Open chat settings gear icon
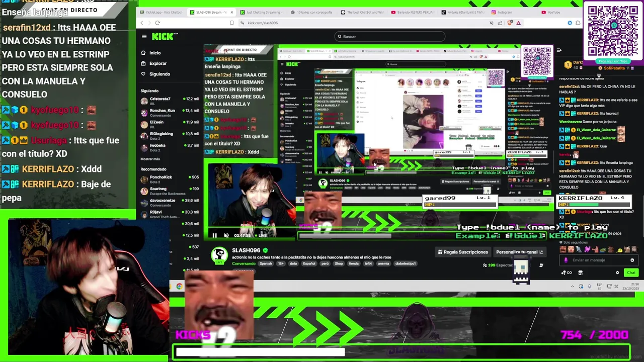644x362 pixels. pos(617,273)
